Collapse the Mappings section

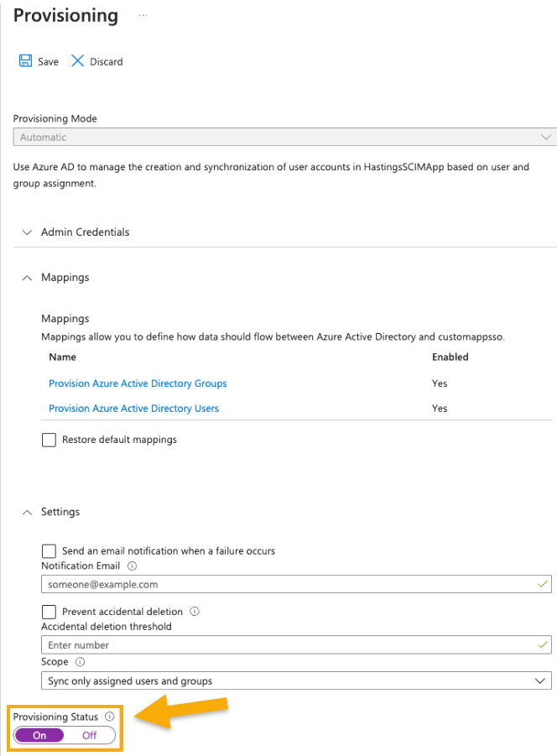(x=28, y=277)
